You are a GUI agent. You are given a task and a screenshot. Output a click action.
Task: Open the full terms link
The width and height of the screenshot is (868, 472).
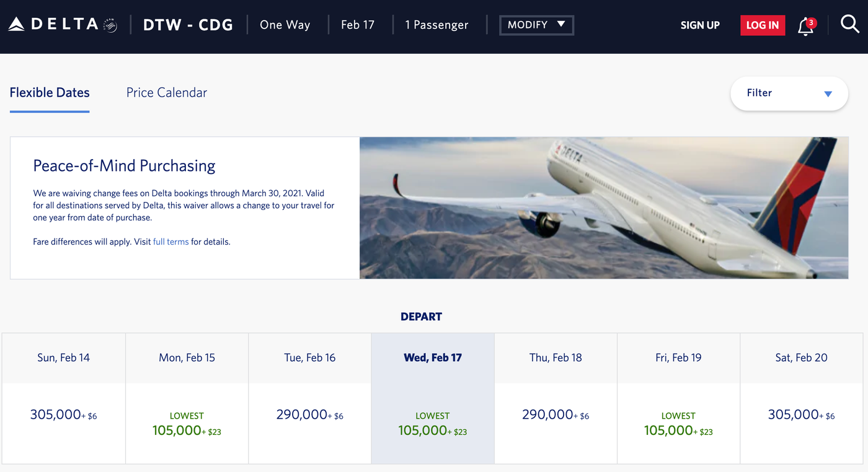[171, 242]
